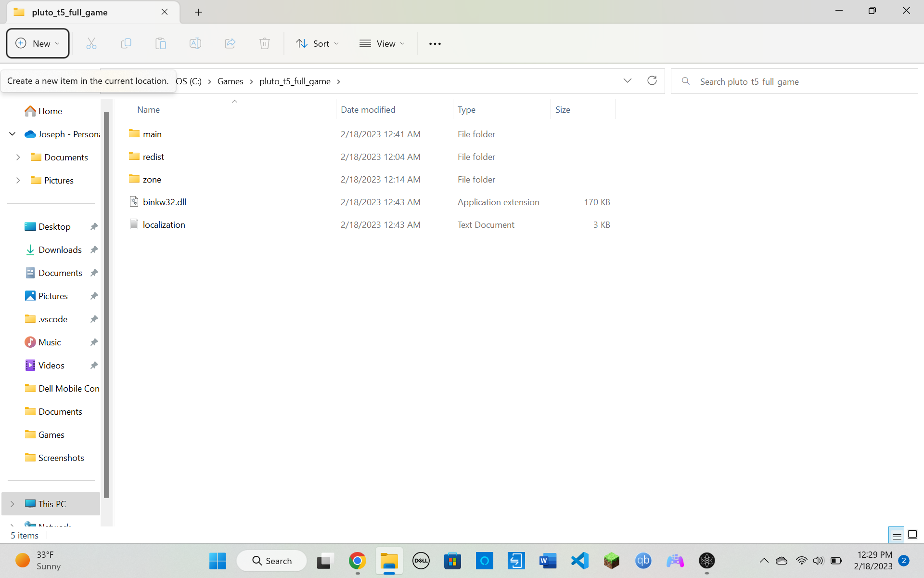Viewport: 924px width, 578px height.
Task: Click the binkw32.dll file icon
Action: click(134, 202)
